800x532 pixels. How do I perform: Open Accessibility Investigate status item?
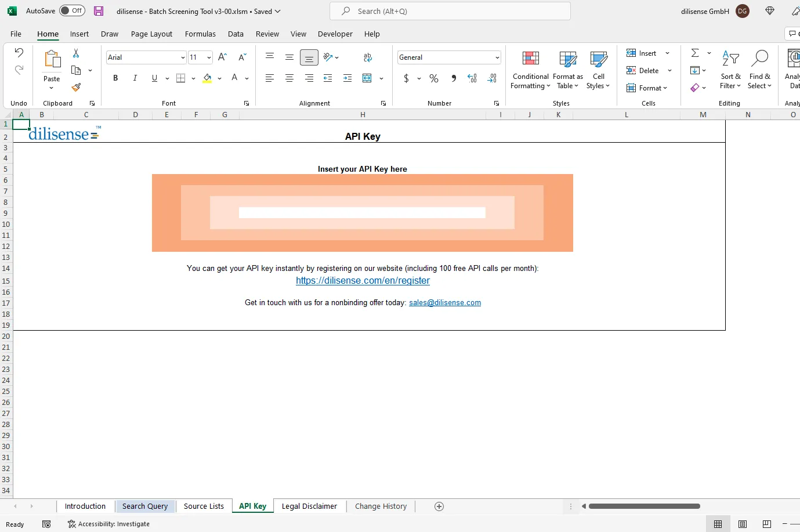click(108, 524)
